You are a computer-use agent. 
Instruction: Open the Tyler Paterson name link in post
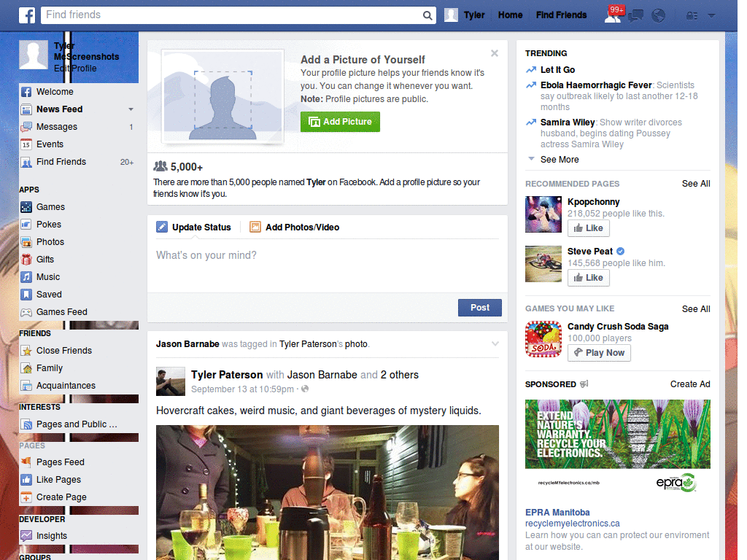click(x=227, y=375)
